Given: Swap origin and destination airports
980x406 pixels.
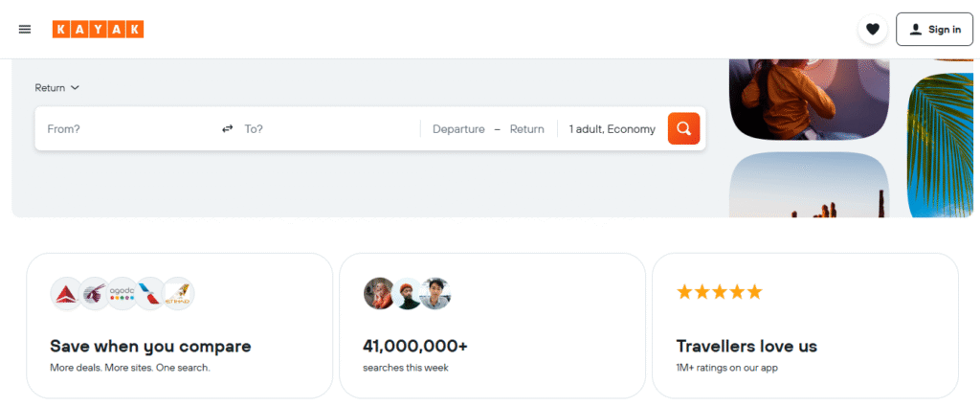Looking at the screenshot, I should click(228, 129).
